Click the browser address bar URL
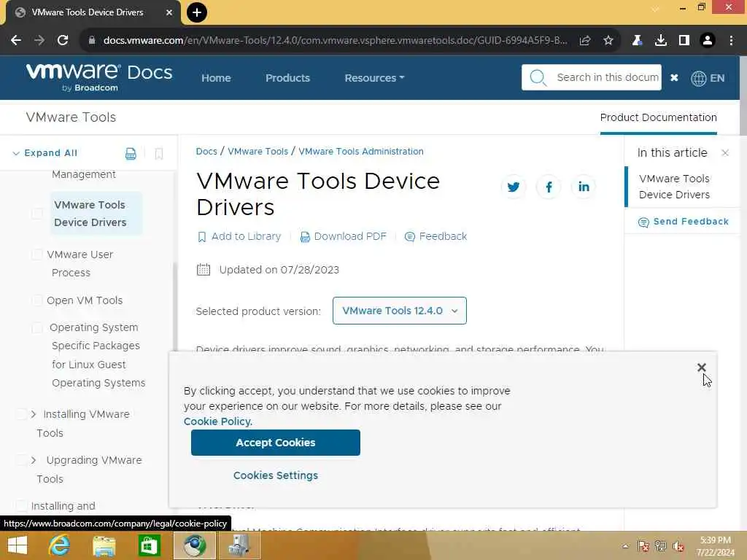The image size is (747, 560). (x=335, y=41)
